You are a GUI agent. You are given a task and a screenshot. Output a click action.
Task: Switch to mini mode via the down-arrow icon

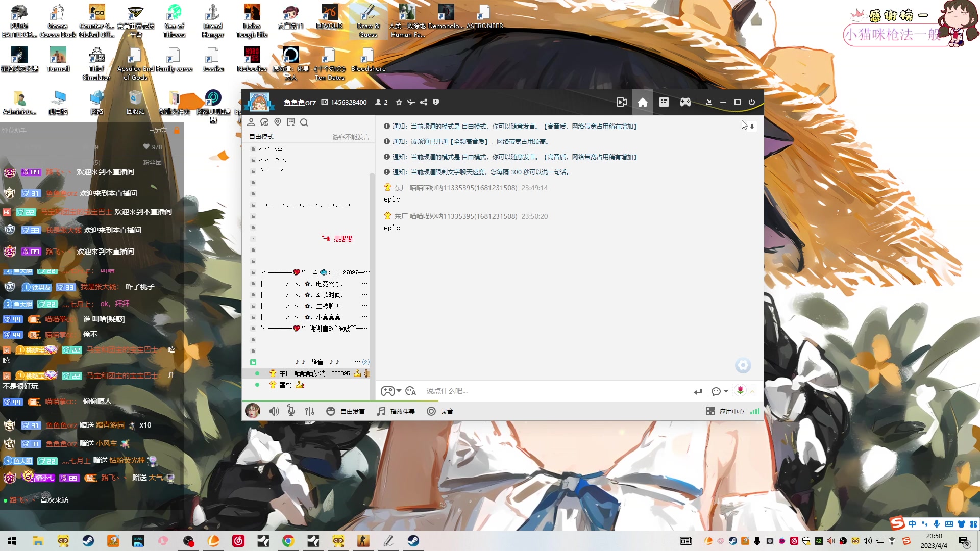[708, 102]
